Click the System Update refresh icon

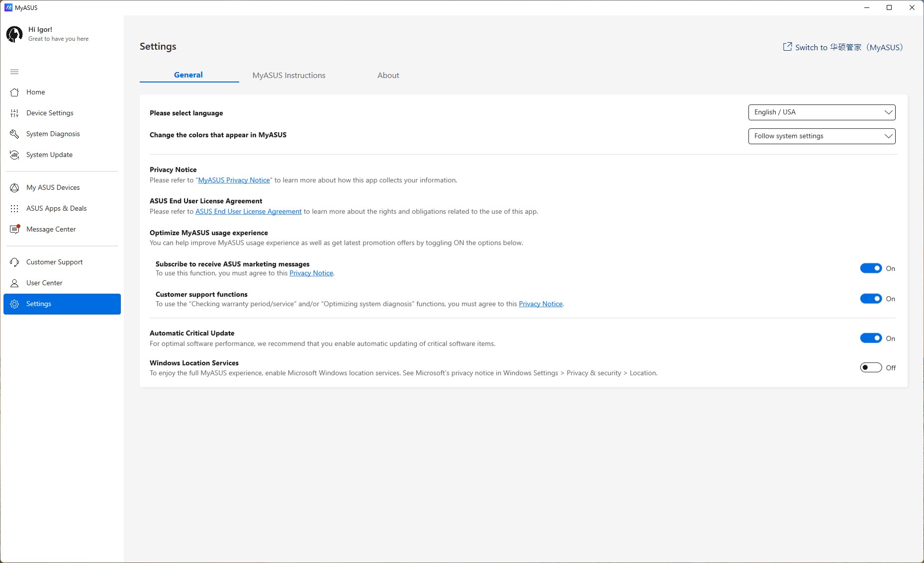(x=14, y=155)
